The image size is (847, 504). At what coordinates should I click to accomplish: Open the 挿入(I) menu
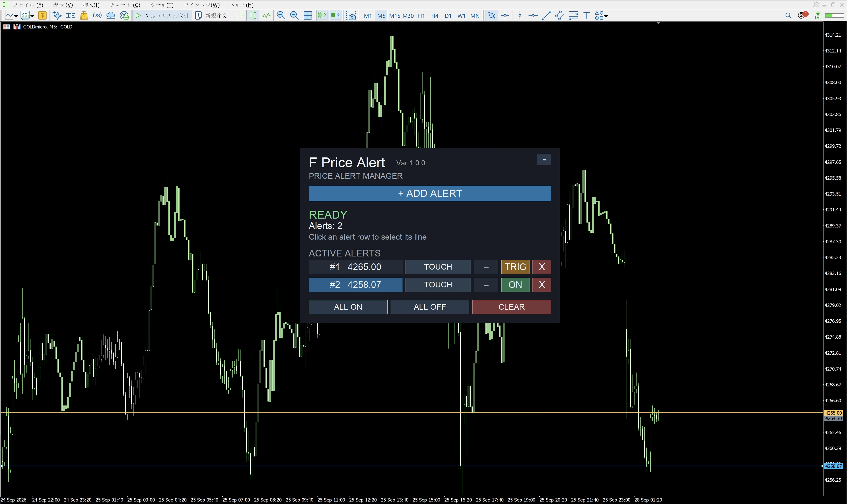click(91, 5)
